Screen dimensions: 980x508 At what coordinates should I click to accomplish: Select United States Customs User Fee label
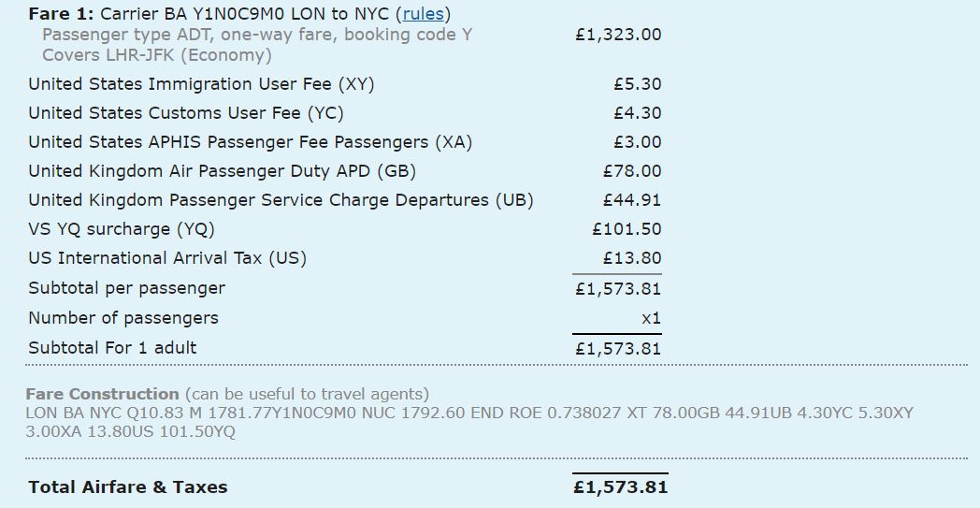click(x=186, y=113)
